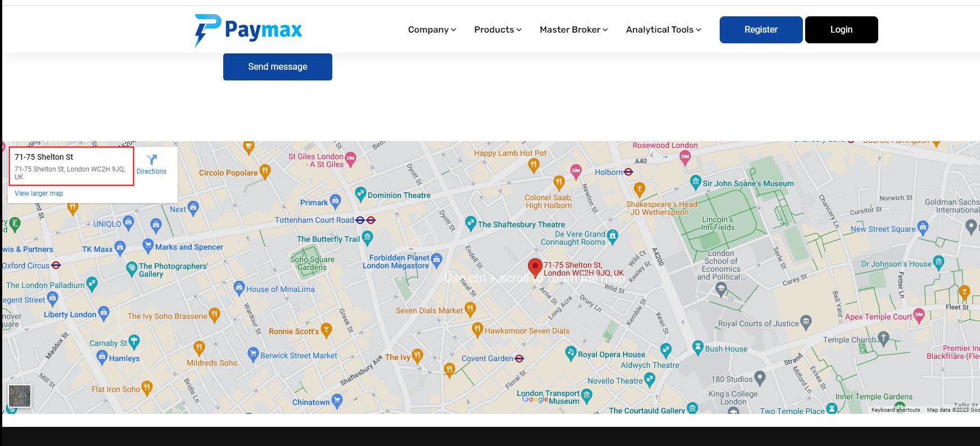Image resolution: width=980 pixels, height=446 pixels.
Task: Click the Tottenham Court Road station icon
Action: [x=365, y=220]
